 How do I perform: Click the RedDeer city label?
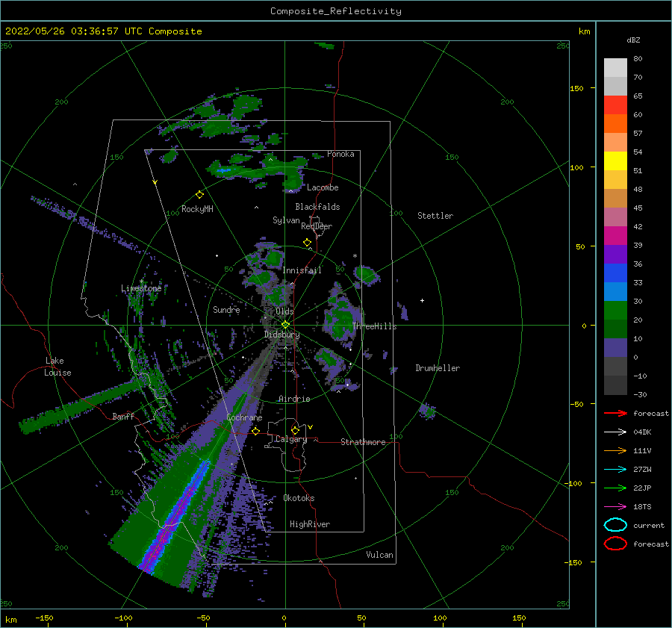tap(317, 226)
